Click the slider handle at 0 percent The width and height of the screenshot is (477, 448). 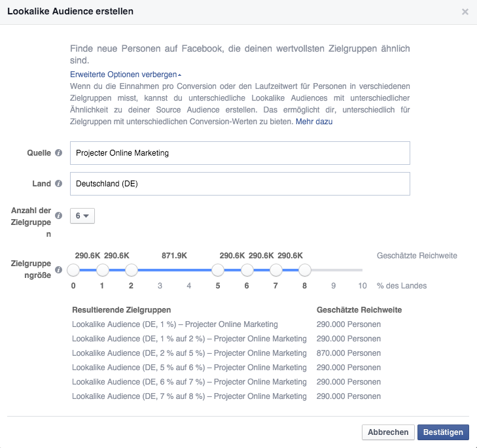coord(73,270)
